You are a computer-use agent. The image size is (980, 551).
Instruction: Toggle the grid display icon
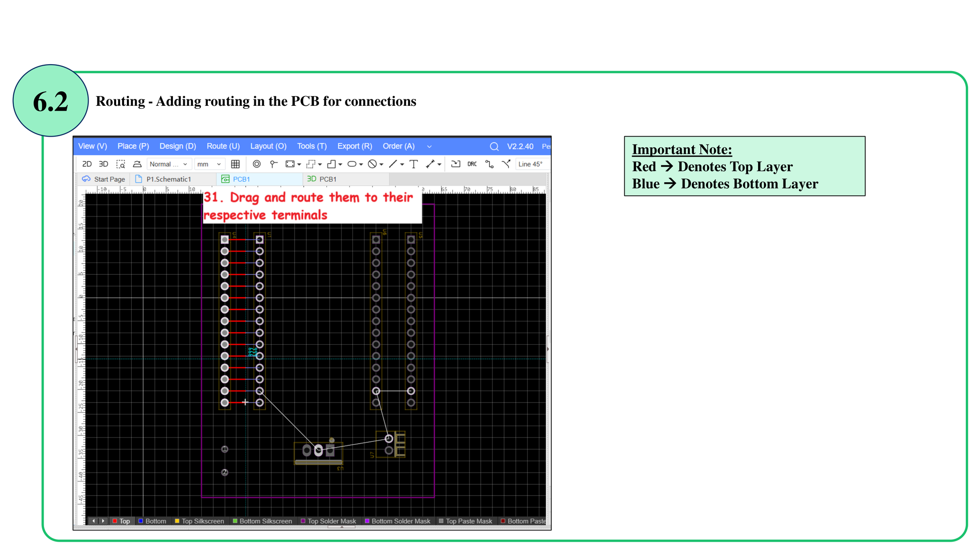(x=235, y=164)
